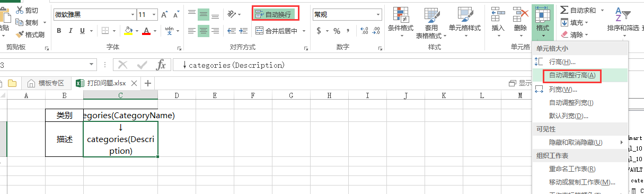Increase font size with larger A
The image size is (644, 194).
(x=164, y=15)
